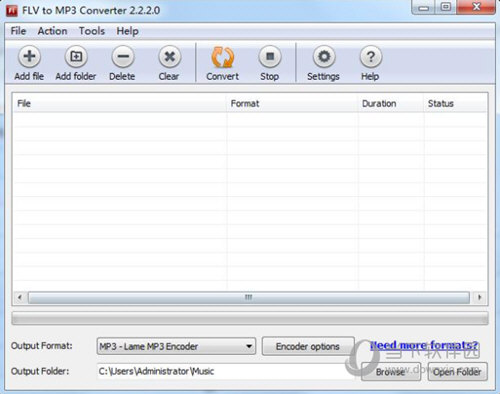Click the Add folder icon

pos(76,57)
